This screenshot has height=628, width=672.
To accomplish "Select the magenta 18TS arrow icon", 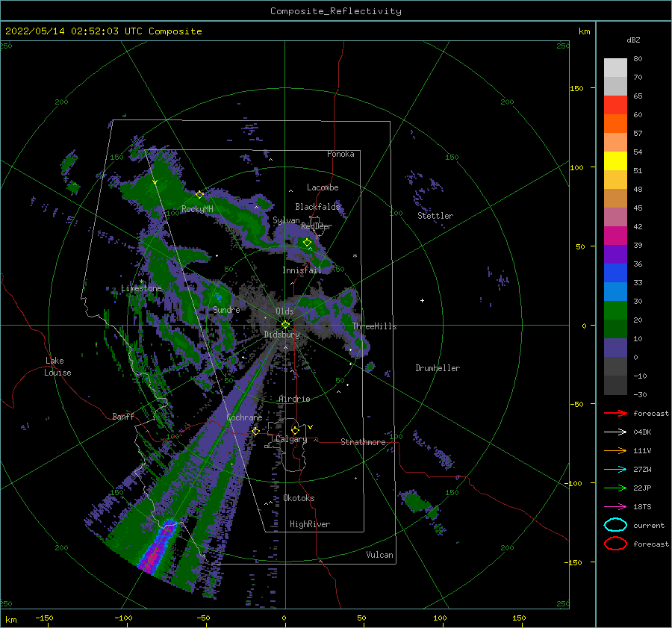I will tap(615, 507).
